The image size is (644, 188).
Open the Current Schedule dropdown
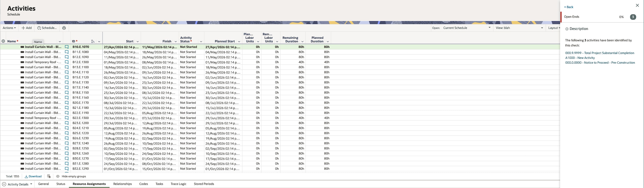(x=467, y=28)
